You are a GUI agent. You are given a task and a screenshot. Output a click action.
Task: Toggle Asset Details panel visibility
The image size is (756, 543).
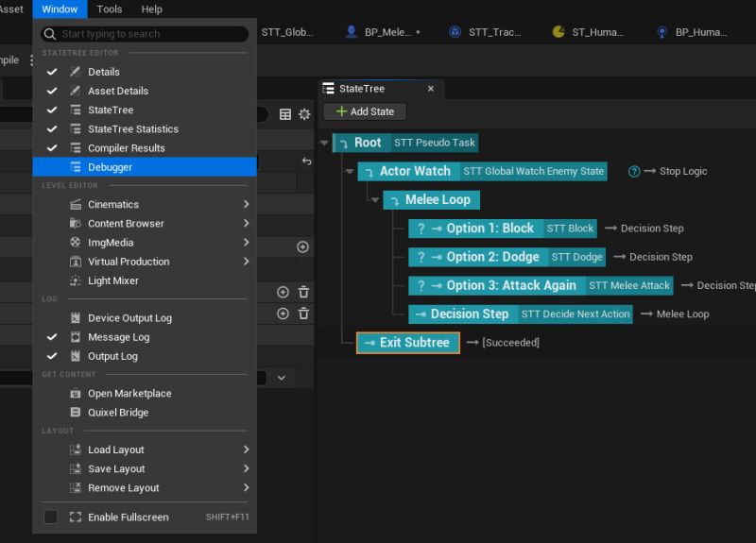tap(145, 91)
